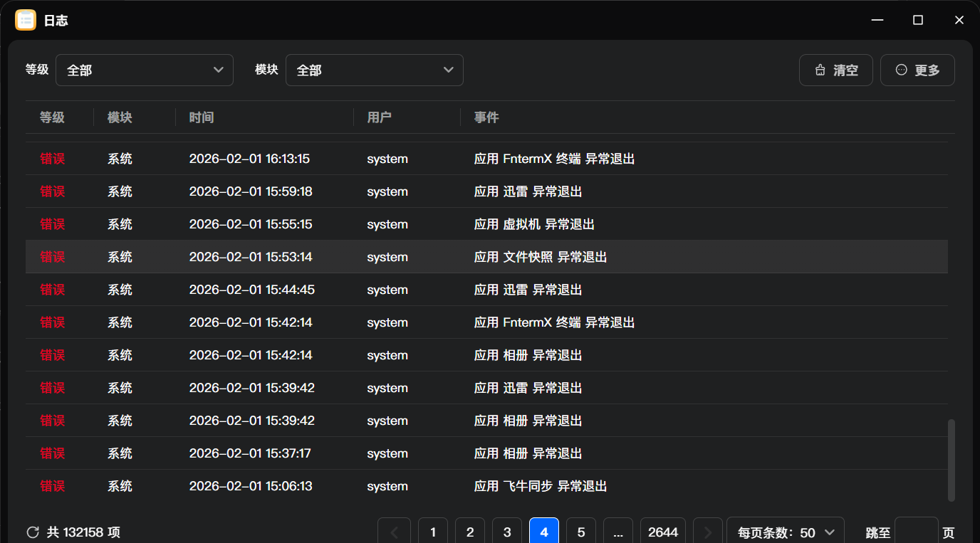Viewport: 980px width, 543px height.
Task: Select page 3 in pagination
Action: [507, 532]
